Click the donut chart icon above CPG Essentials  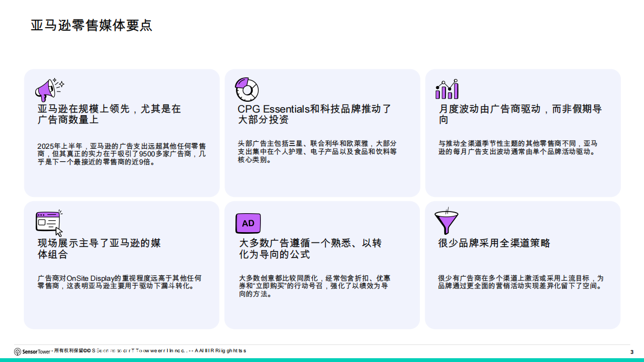tap(247, 89)
